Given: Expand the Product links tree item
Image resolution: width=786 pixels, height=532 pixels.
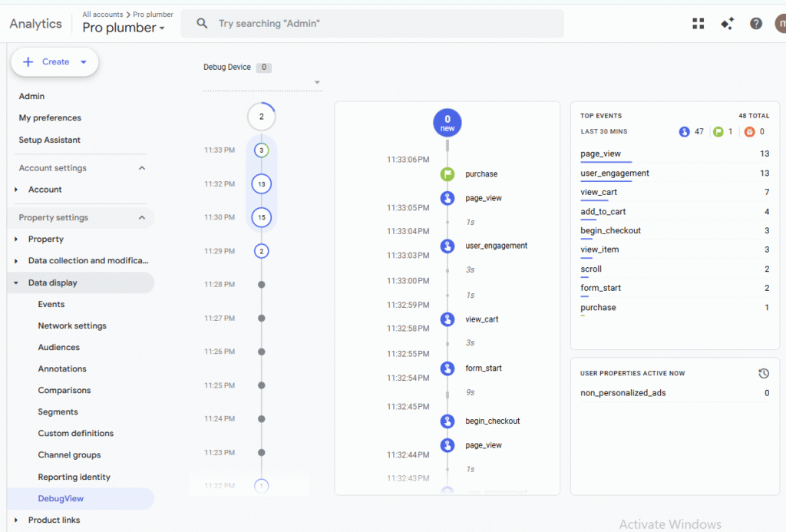Looking at the screenshot, I should tap(16, 520).
